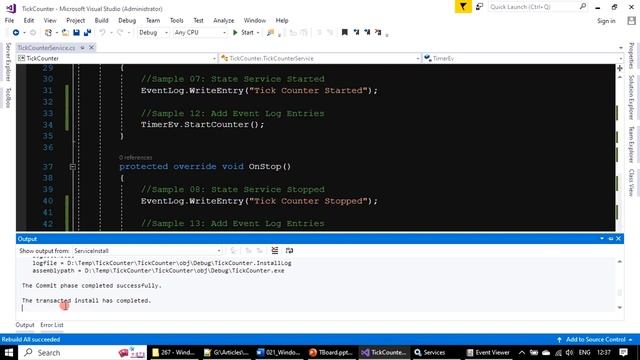This screenshot has height=360, width=640.
Task: Open the File menu
Action: (x=9, y=20)
